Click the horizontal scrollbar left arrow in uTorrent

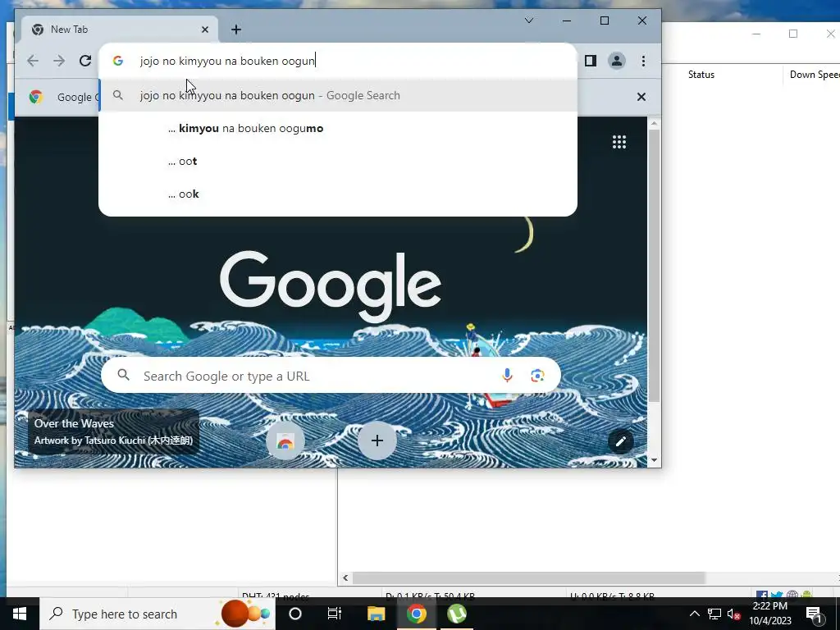[x=345, y=577]
